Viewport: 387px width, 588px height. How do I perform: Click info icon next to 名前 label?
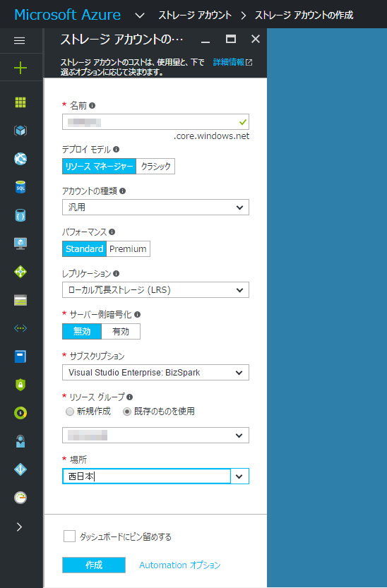pyautogui.click(x=92, y=106)
